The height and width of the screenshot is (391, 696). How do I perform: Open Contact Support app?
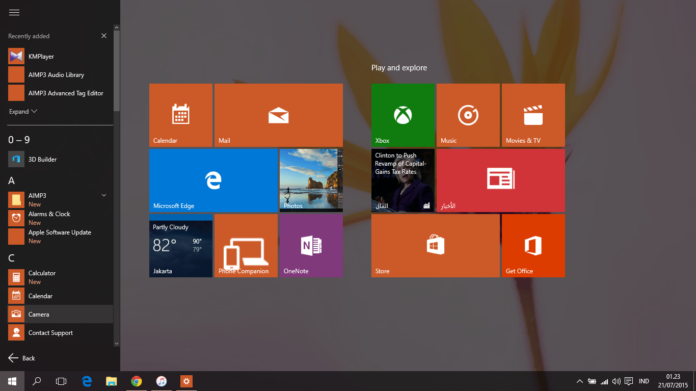tap(60, 333)
